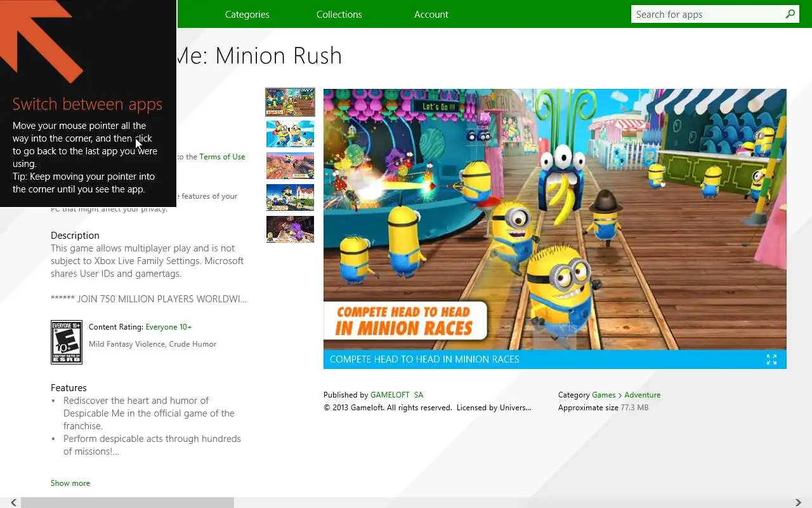Open the Collections menu
Viewport: 812px width, 508px height.
339,14
